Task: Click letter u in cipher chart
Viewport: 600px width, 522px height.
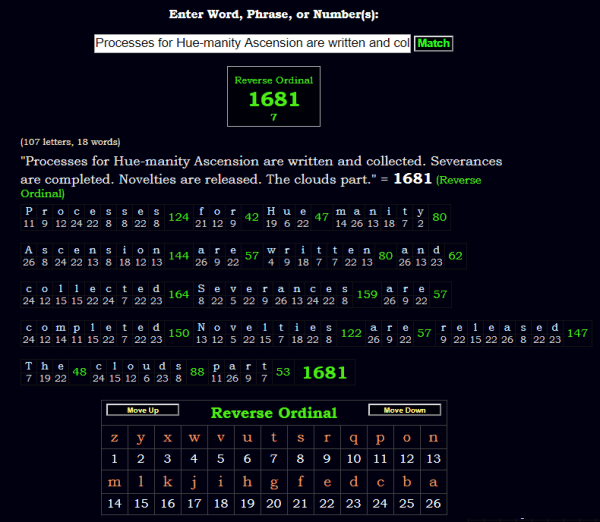Action: click(x=247, y=437)
